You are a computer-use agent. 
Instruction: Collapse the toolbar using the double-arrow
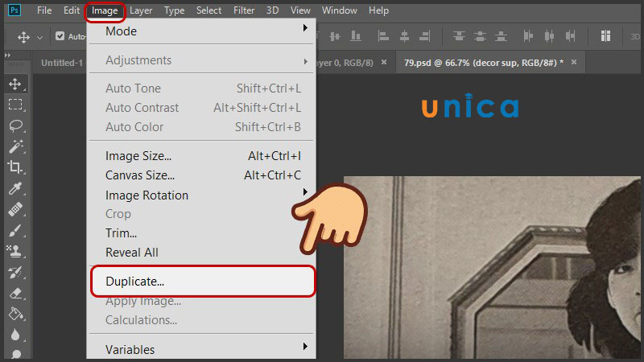8,55
